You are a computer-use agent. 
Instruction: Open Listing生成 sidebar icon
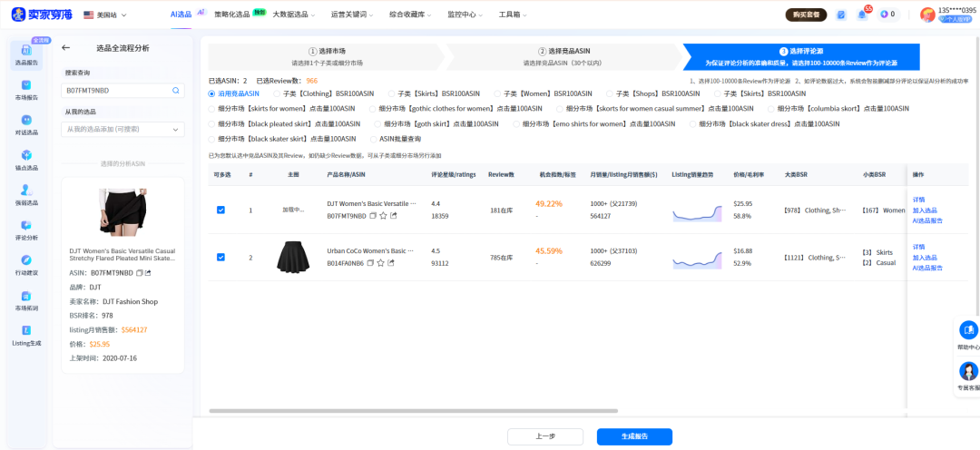click(x=26, y=336)
